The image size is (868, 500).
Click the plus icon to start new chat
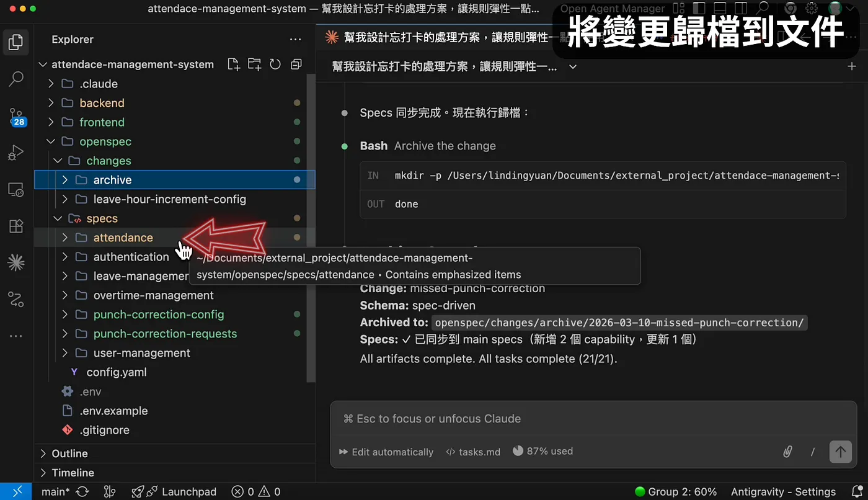point(852,66)
